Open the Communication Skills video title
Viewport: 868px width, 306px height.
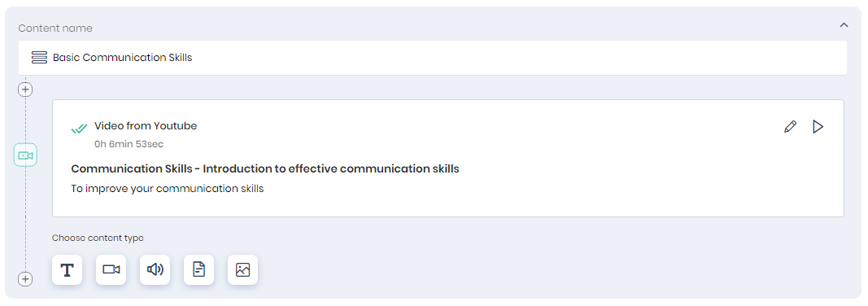[x=265, y=168]
